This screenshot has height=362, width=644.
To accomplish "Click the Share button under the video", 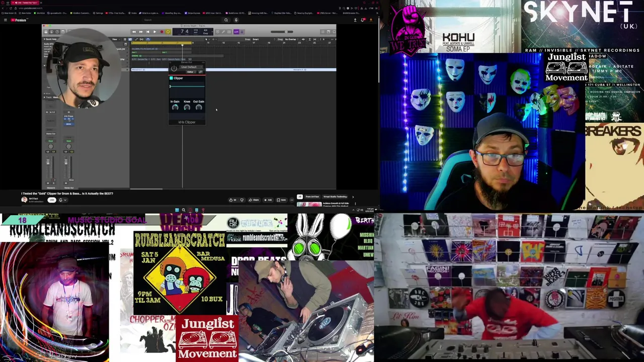I will [254, 200].
